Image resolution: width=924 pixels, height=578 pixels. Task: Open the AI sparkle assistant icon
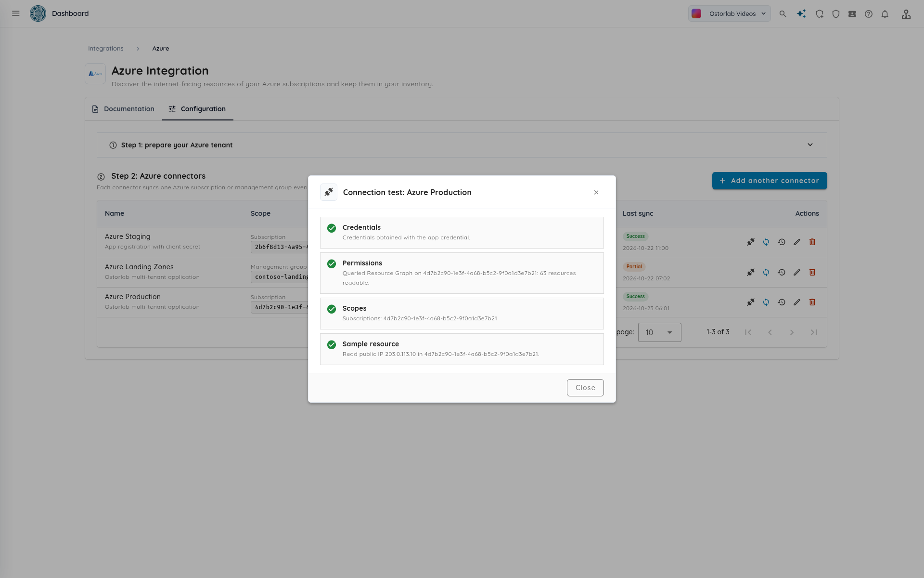[801, 14]
